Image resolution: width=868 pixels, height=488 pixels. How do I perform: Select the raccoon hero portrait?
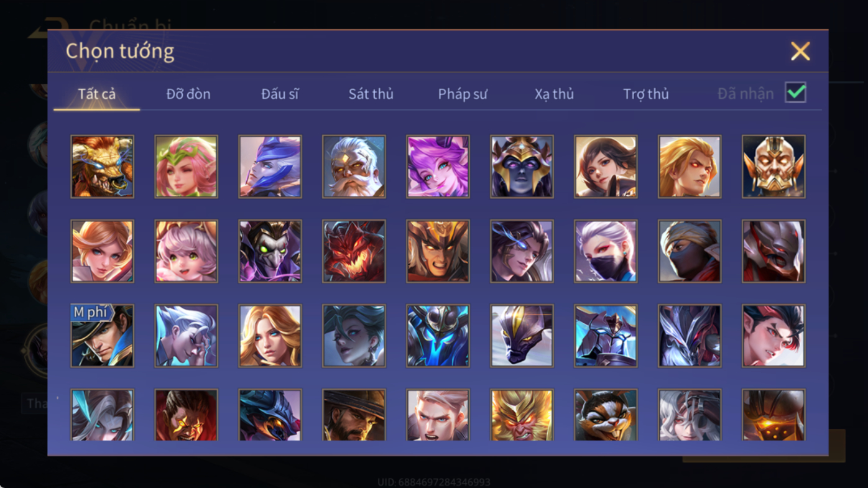click(606, 415)
